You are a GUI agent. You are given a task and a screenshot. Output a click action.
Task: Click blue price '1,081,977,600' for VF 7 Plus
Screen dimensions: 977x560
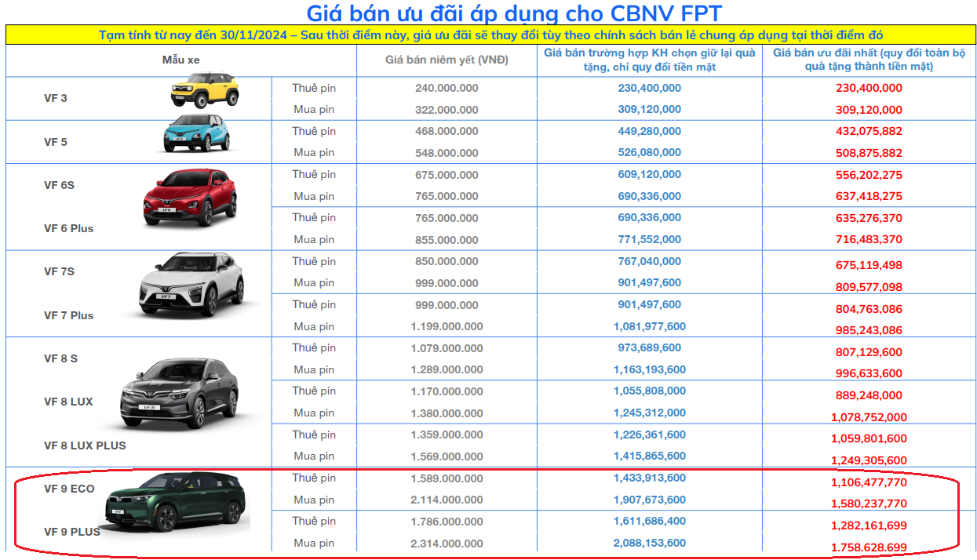point(650,325)
